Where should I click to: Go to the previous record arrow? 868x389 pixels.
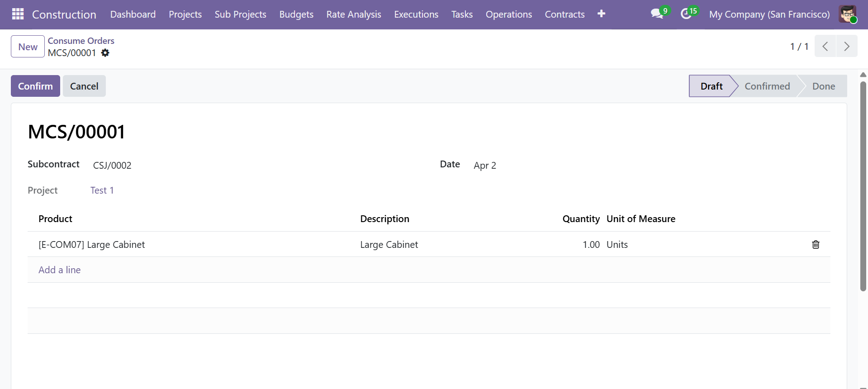[825, 47]
